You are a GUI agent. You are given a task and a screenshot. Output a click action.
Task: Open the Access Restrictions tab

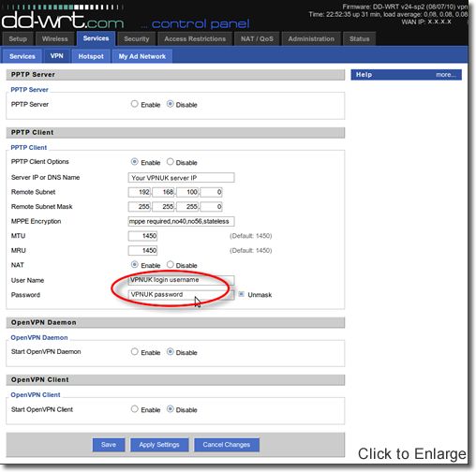point(195,39)
